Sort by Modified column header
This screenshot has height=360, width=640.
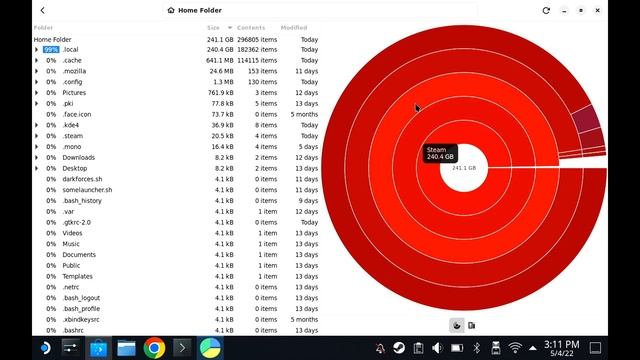tap(294, 28)
